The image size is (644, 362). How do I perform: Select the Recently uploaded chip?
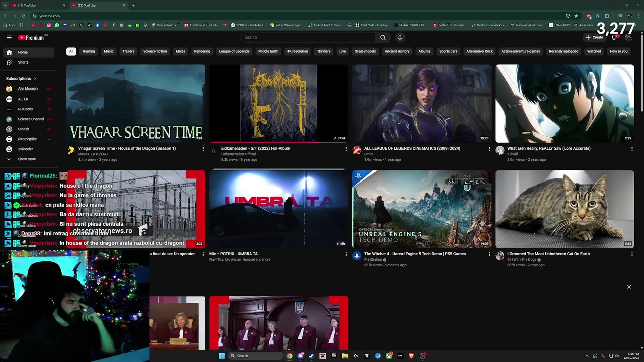click(563, 51)
